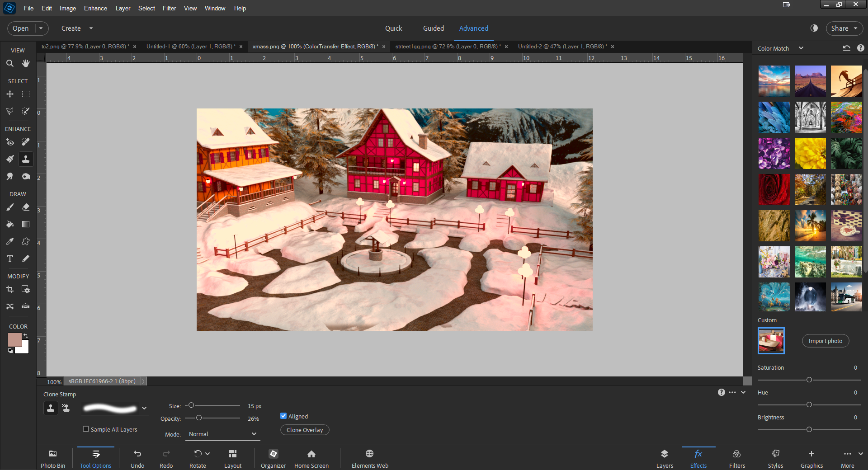Swap foreground and background colors
The image size is (868, 470).
pos(26,336)
